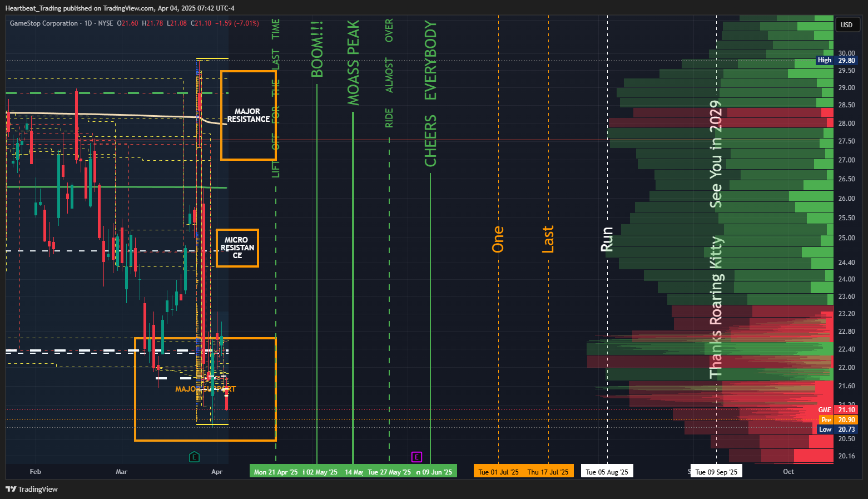Click the purple E event marker near June
The image size is (868, 499).
click(x=416, y=457)
